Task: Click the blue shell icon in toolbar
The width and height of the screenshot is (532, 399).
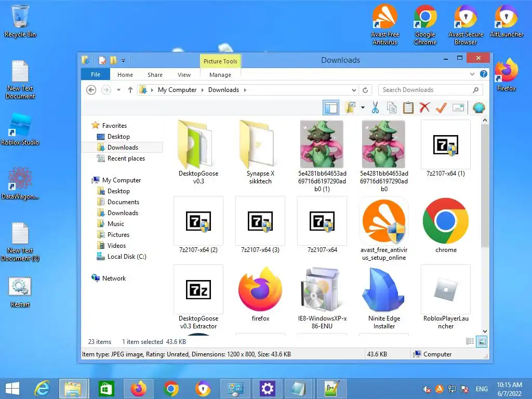Action: coord(478,108)
